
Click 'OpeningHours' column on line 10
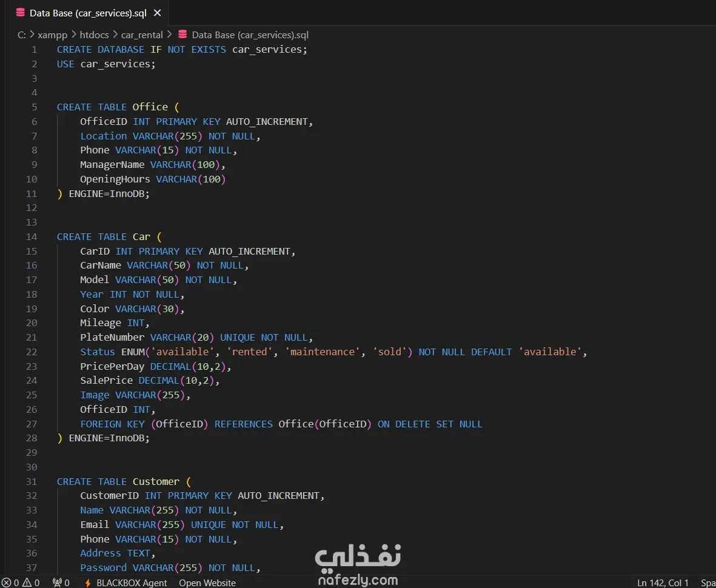coord(115,179)
